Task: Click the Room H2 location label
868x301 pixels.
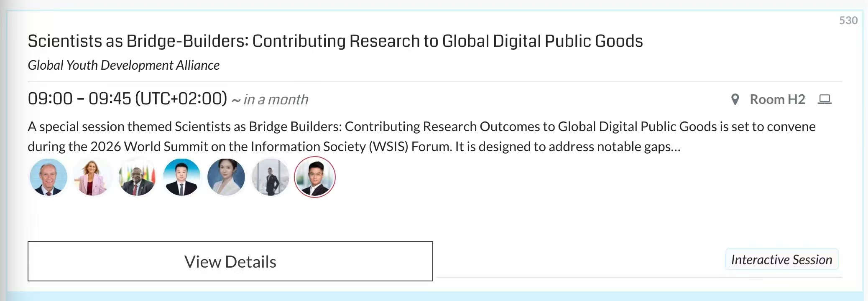Action: pos(777,99)
